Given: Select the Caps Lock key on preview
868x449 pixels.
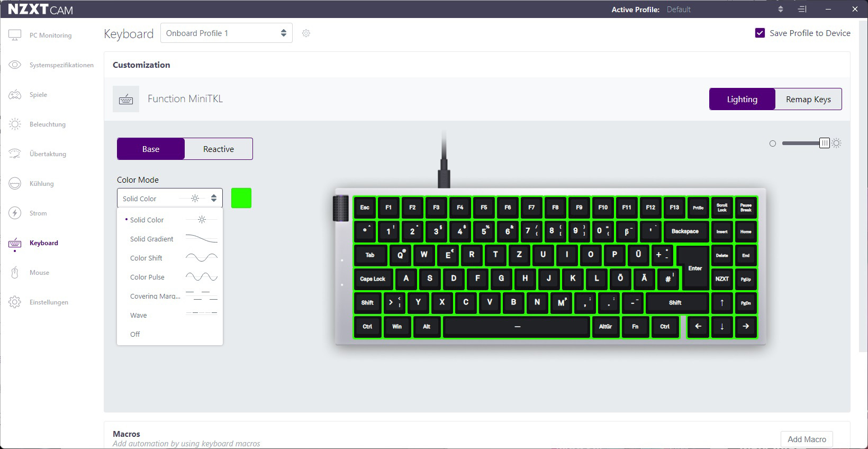Looking at the screenshot, I should 373,279.
